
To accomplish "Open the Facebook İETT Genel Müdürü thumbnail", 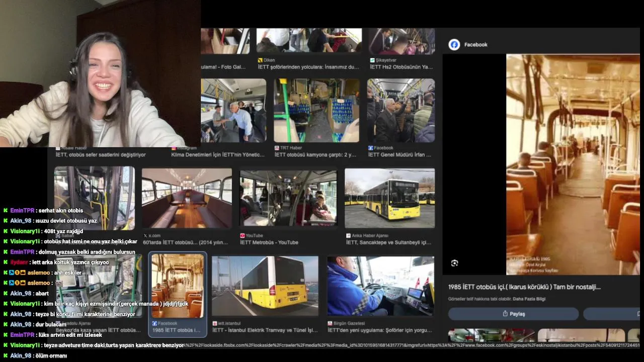I will (x=401, y=111).
